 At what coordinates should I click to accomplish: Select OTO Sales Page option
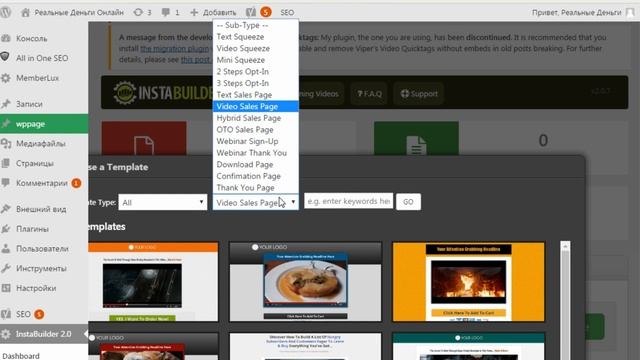click(256, 129)
